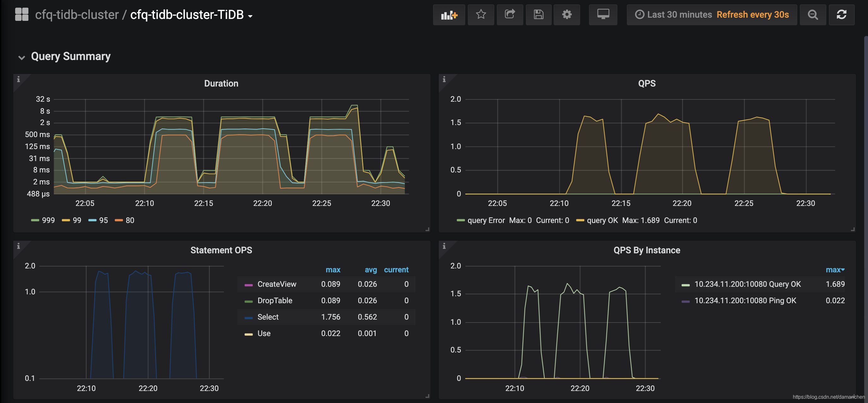Click Select row max value 1.756

[x=330, y=317]
